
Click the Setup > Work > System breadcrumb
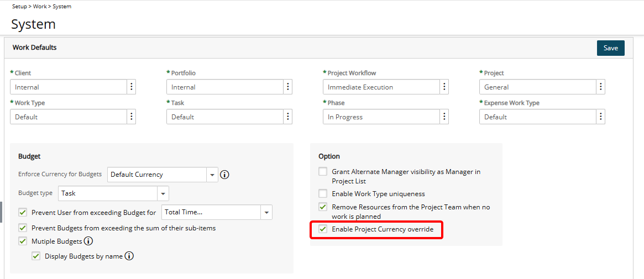[x=42, y=7]
